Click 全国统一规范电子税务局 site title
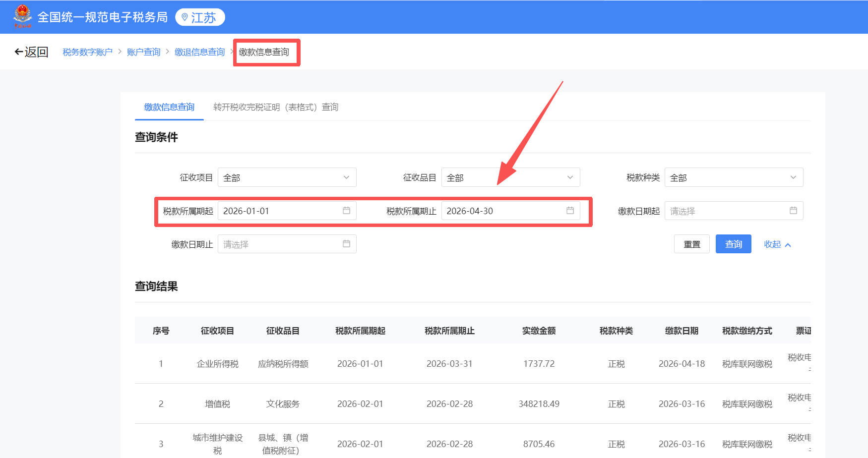Viewport: 868px width, 458px height. 103,17
